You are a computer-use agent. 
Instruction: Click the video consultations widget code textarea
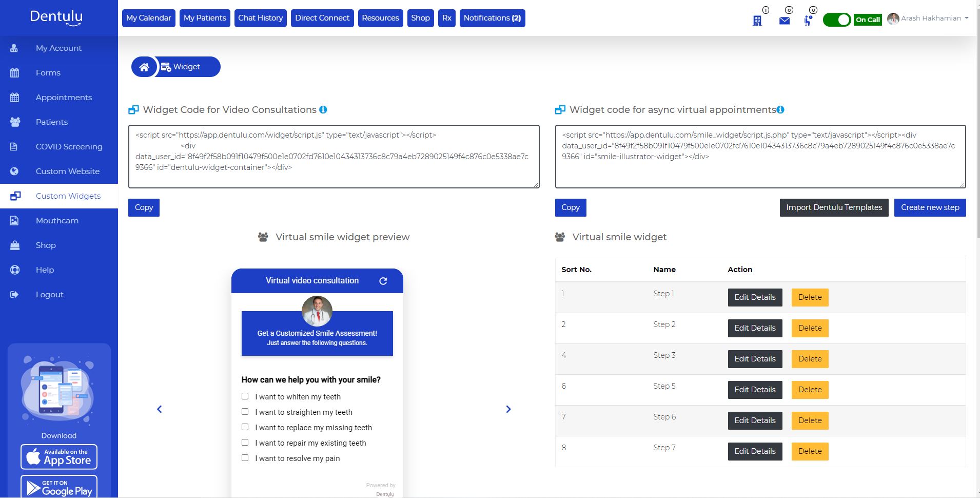(334, 157)
